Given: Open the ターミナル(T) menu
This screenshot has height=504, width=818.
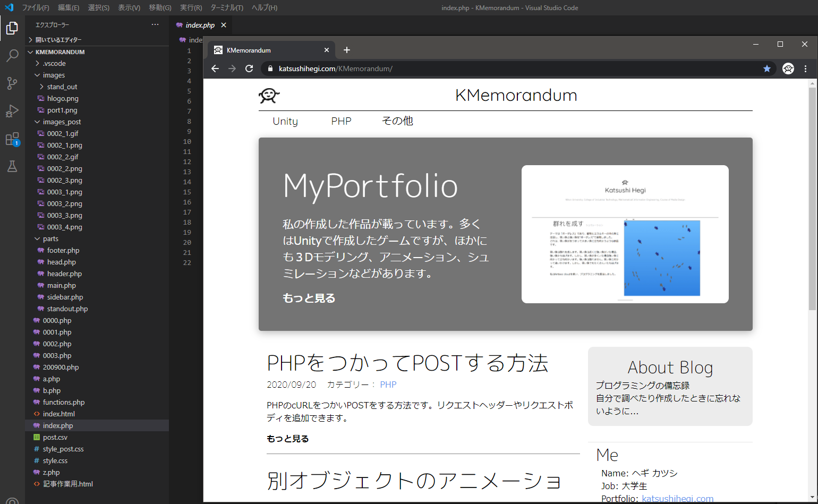Looking at the screenshot, I should (227, 8).
